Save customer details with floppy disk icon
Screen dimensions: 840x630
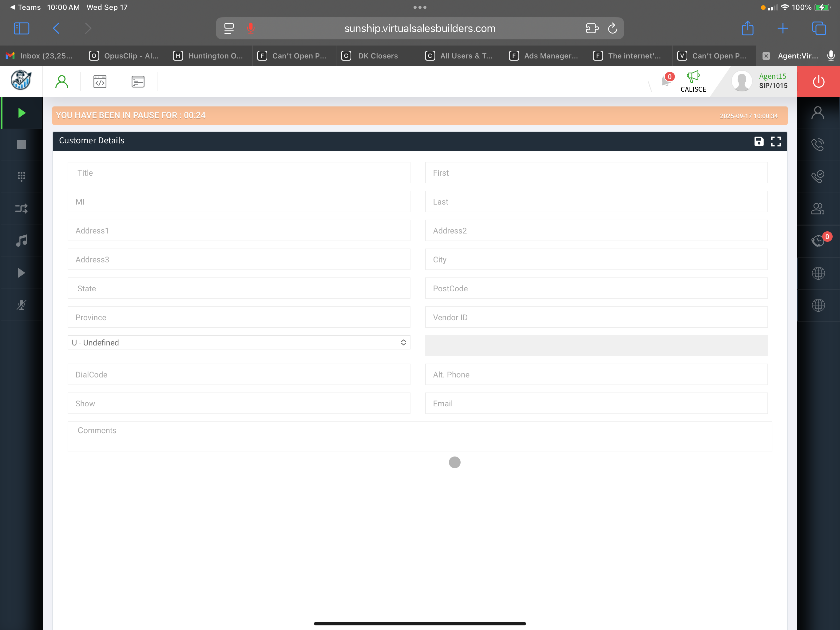click(758, 142)
